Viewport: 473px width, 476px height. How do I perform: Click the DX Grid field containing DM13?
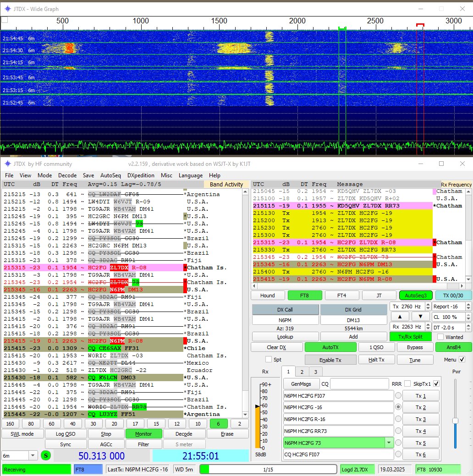pyautogui.click(x=353, y=320)
